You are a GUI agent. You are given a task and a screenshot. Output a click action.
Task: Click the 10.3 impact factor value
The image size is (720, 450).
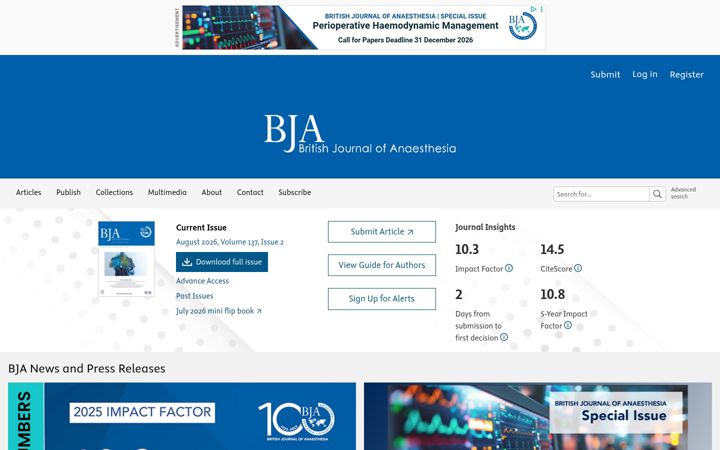(x=467, y=249)
